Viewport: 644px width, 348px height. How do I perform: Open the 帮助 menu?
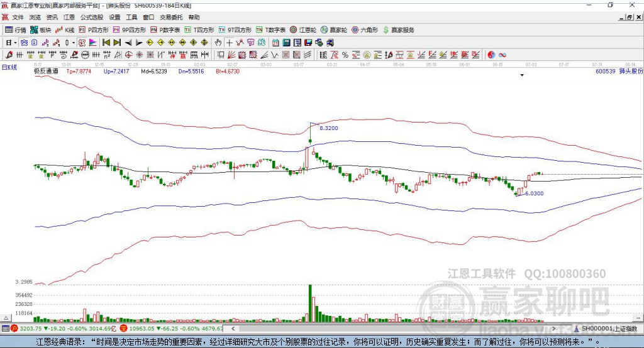194,17
